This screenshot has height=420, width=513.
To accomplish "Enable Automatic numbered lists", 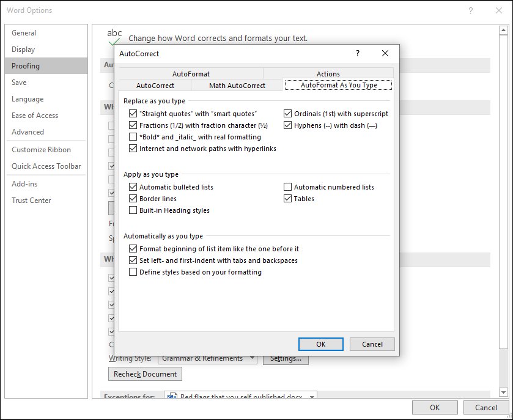I will [287, 186].
